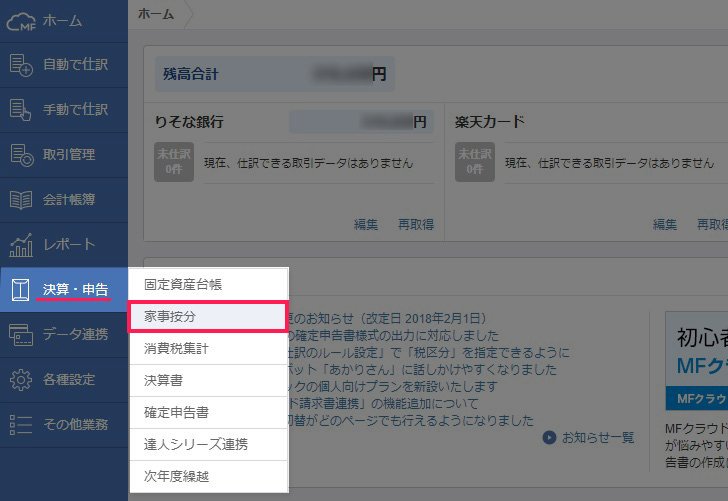The image size is (728, 501).
Task: Choose 消費税集計 menu entry
Action: coord(208,349)
